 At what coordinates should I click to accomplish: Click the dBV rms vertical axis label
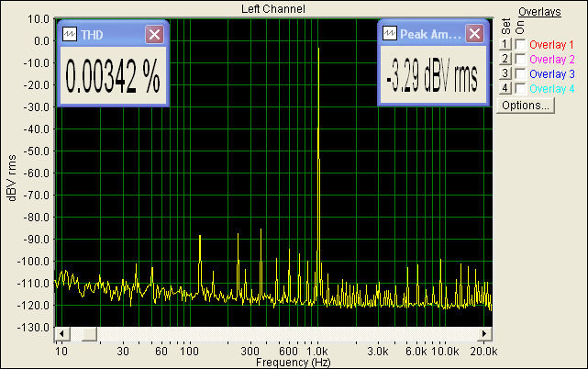12,178
